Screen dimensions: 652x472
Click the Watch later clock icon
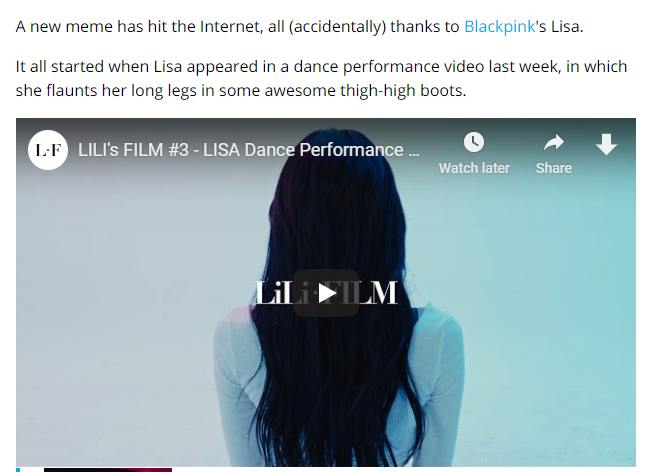474,142
